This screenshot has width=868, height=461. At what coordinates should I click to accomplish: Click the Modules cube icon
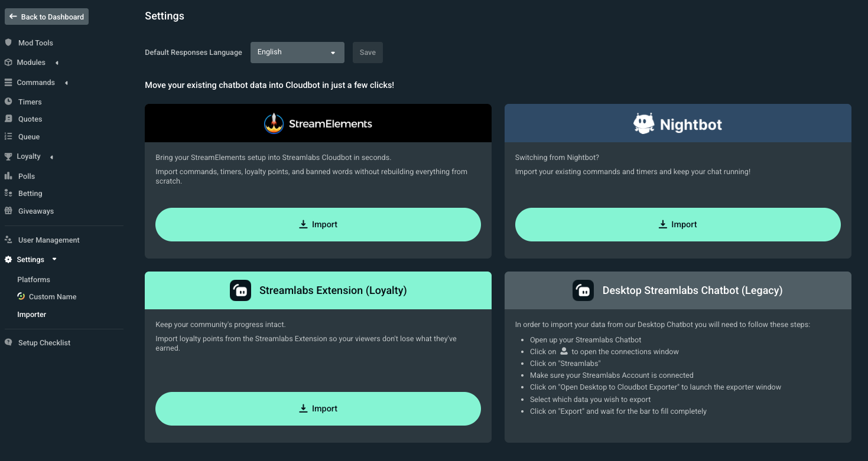(x=8, y=63)
